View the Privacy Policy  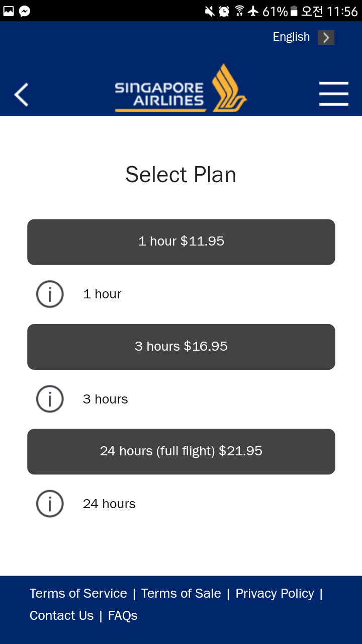point(275,594)
